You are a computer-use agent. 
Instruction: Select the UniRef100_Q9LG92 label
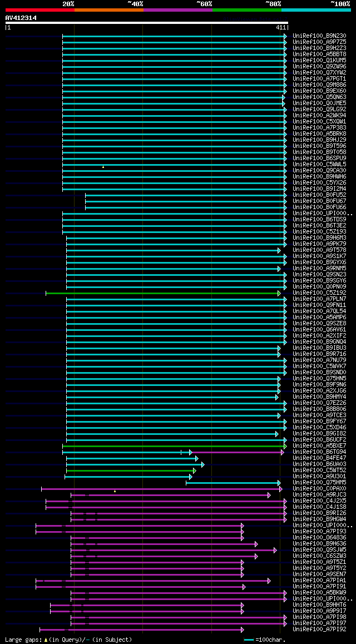319,110
